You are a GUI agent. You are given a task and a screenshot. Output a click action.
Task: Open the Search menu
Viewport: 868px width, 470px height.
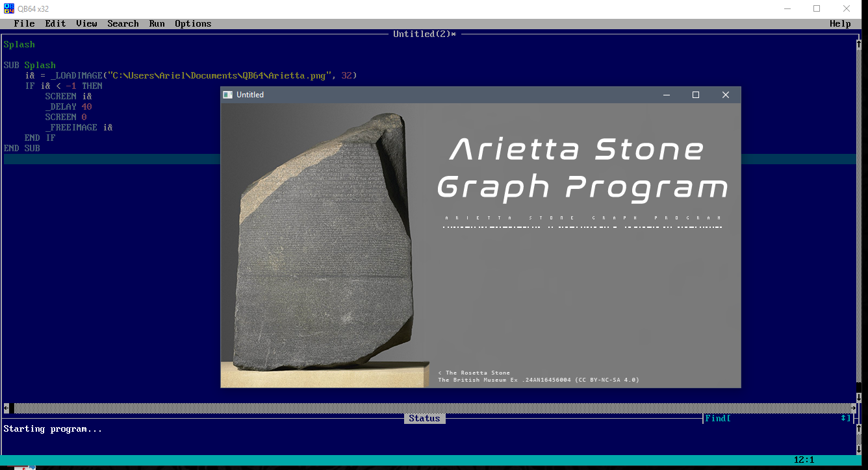123,23
